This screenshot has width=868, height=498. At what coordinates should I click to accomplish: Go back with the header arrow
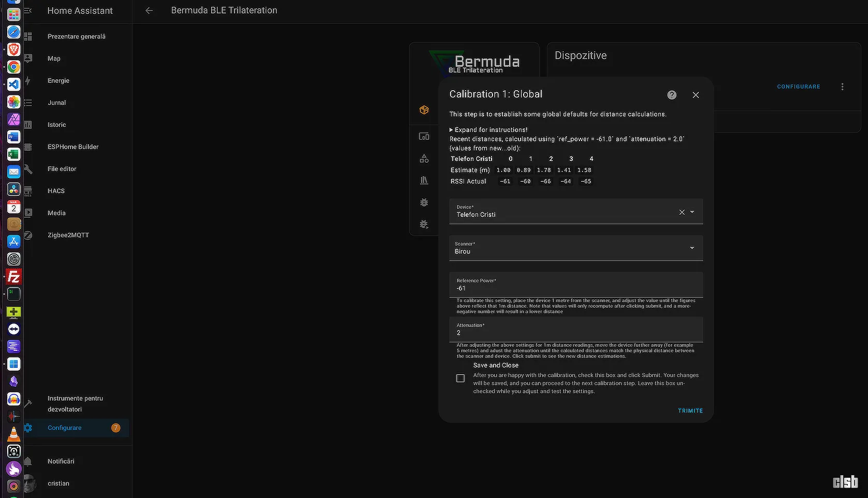click(149, 10)
